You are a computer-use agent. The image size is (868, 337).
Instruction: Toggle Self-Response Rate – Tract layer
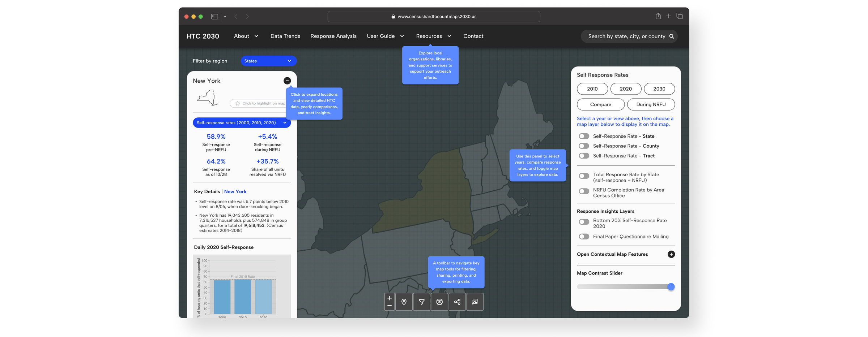(584, 156)
